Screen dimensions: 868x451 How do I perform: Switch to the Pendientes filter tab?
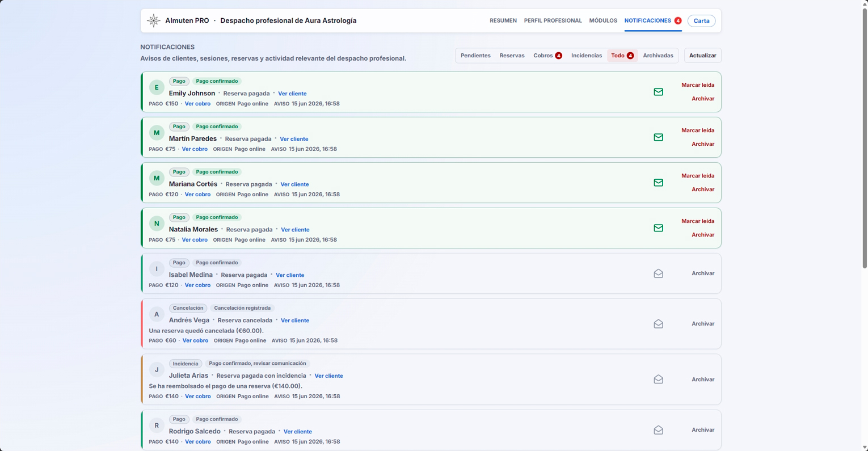(x=475, y=56)
